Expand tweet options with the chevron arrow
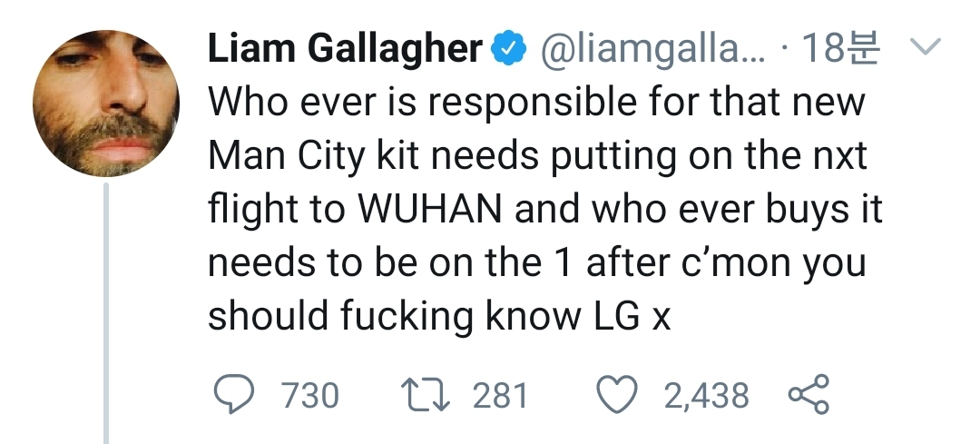 (923, 45)
